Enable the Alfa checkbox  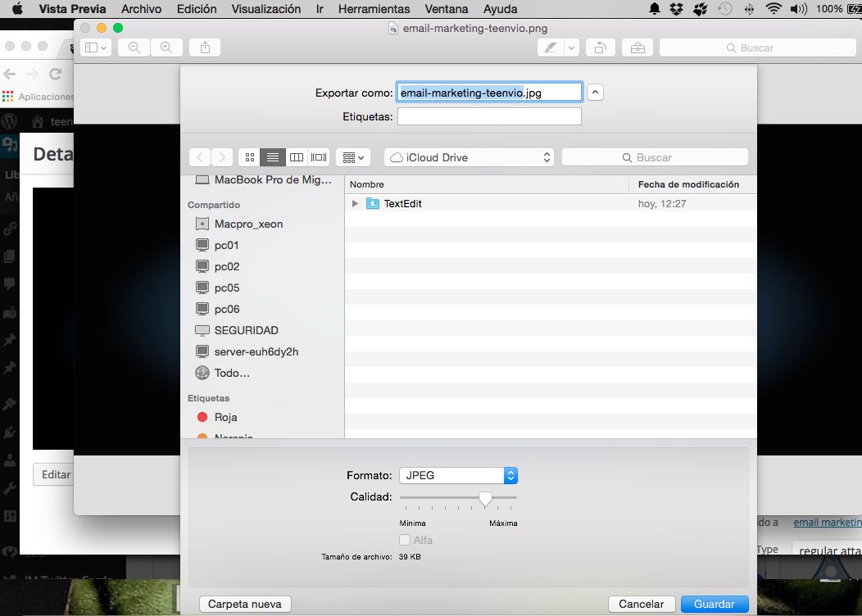point(405,540)
